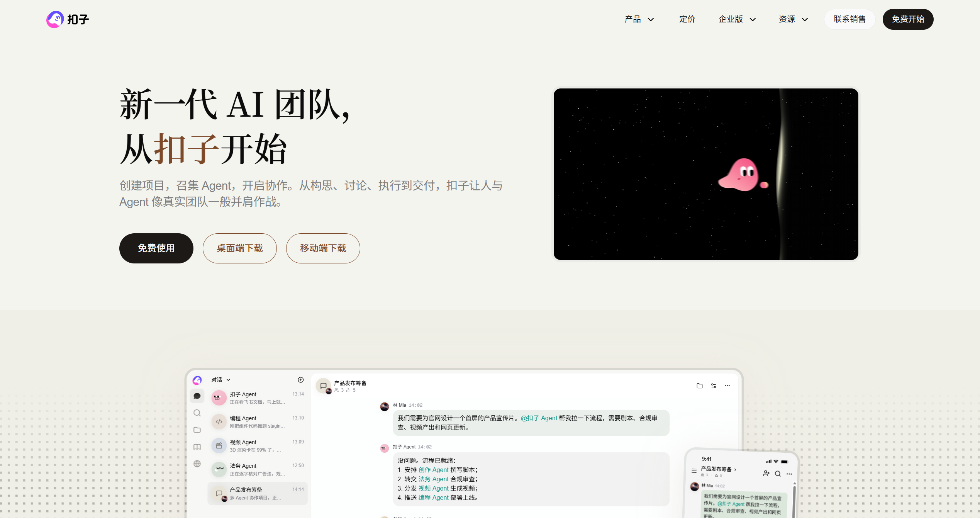Open the folder icon in app sidebar

pyautogui.click(x=197, y=430)
